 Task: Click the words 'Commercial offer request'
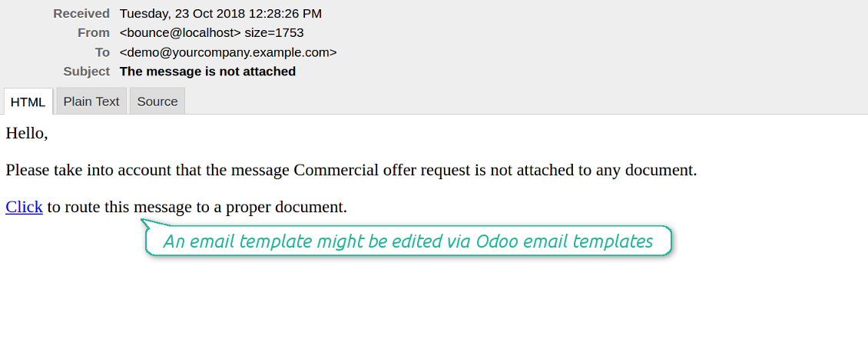tap(378, 170)
